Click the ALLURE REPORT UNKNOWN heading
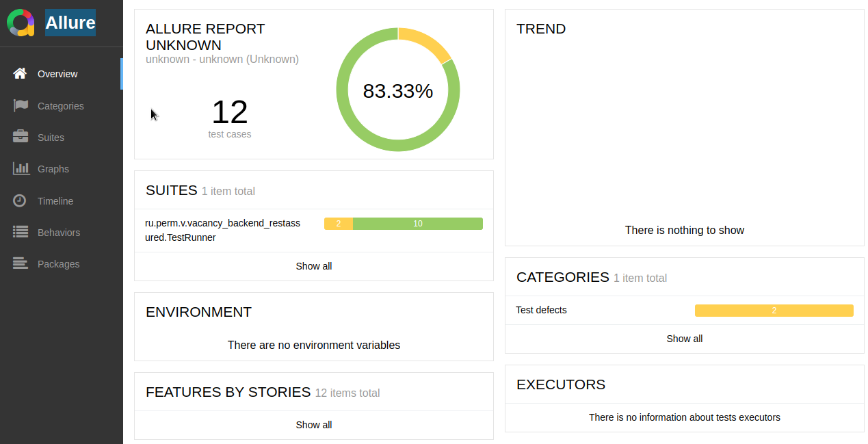The height and width of the screenshot is (444, 868). coord(205,37)
